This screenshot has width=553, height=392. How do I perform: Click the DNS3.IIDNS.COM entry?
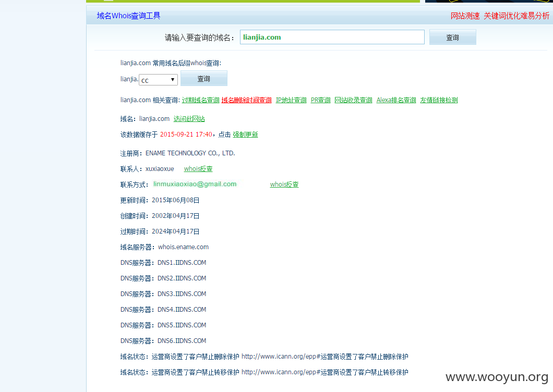tap(182, 293)
